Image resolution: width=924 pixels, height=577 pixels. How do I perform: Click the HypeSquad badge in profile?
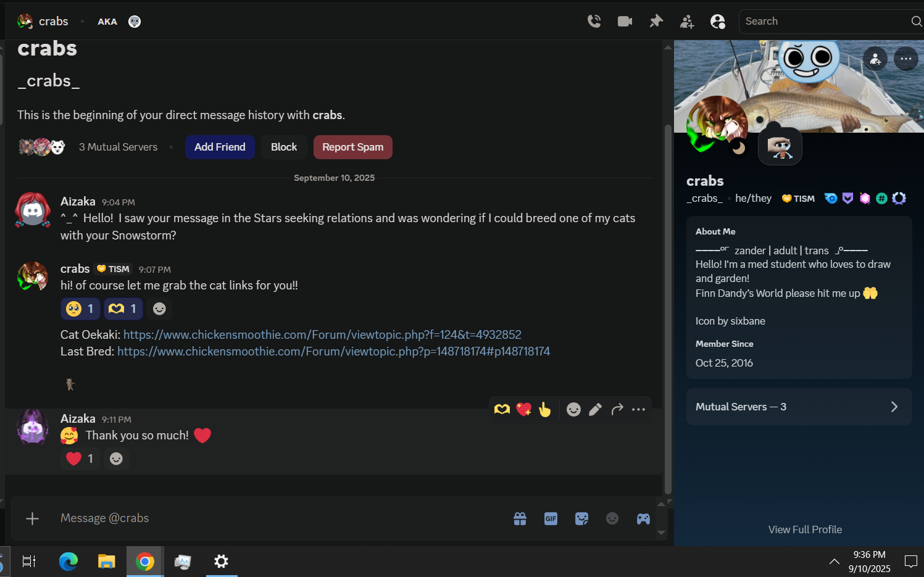(847, 198)
